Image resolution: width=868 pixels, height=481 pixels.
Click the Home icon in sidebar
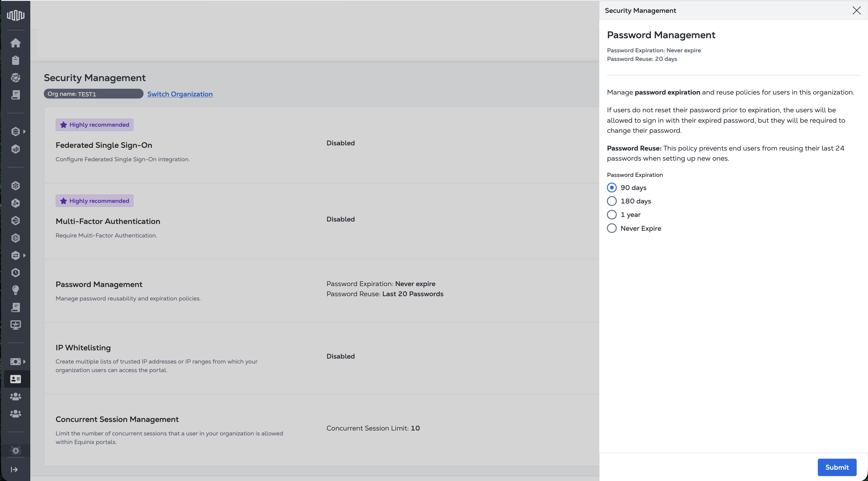16,43
